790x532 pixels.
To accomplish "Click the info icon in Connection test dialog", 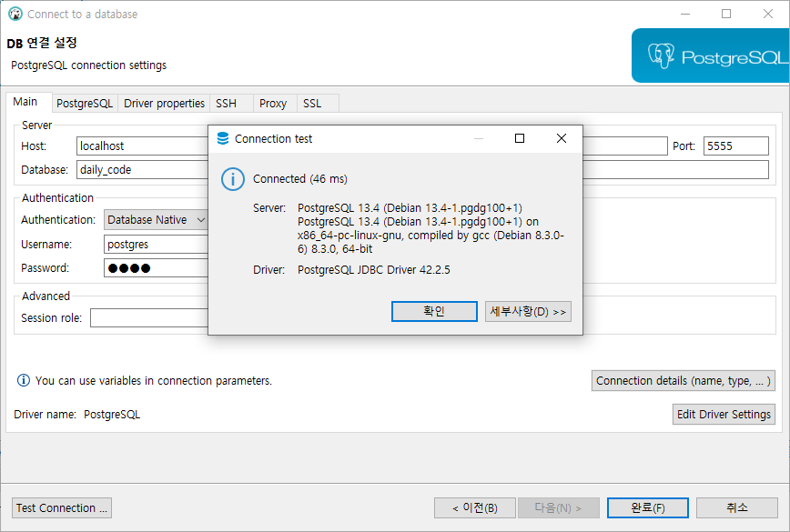I will tap(233, 179).
